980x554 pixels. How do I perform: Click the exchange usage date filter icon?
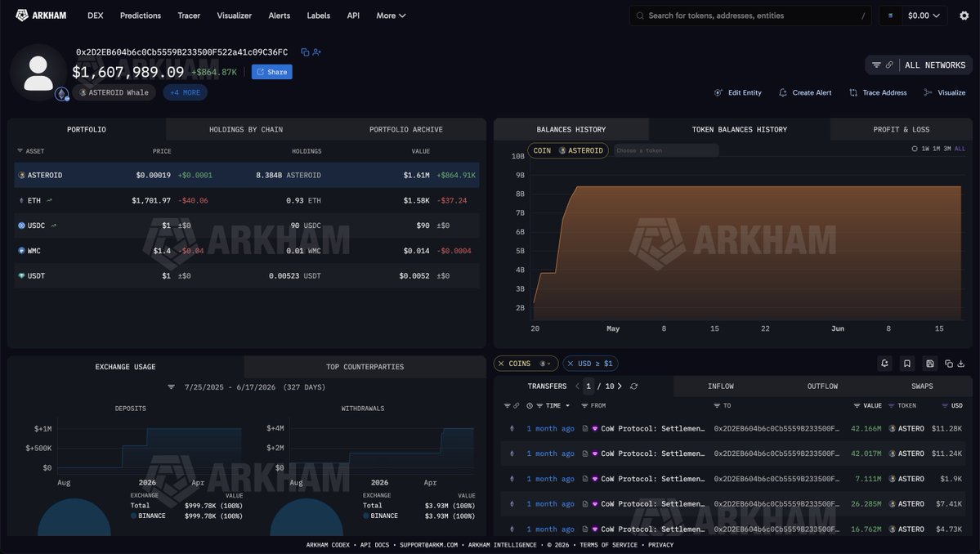click(172, 387)
